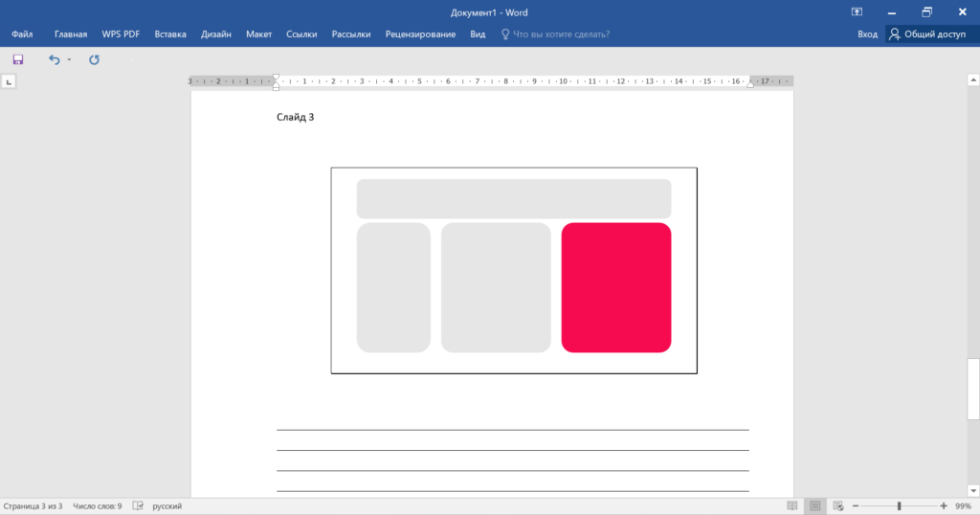
Task: Open the undo history dropdown arrow
Action: (69, 60)
